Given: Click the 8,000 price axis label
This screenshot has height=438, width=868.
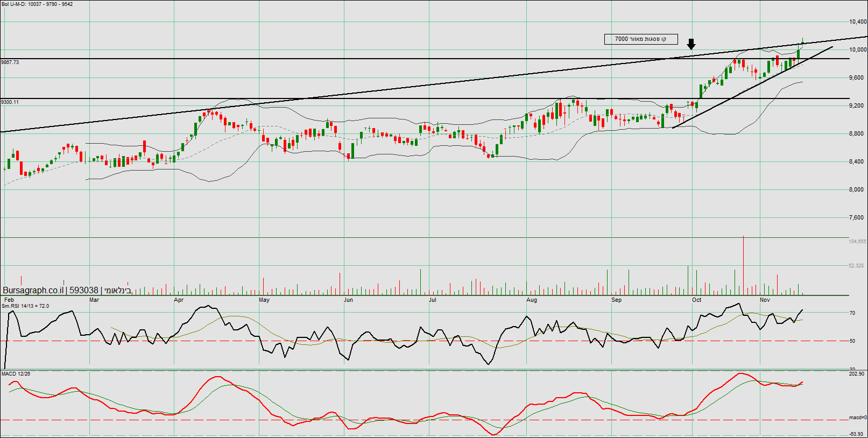Looking at the screenshot, I should coord(856,190).
